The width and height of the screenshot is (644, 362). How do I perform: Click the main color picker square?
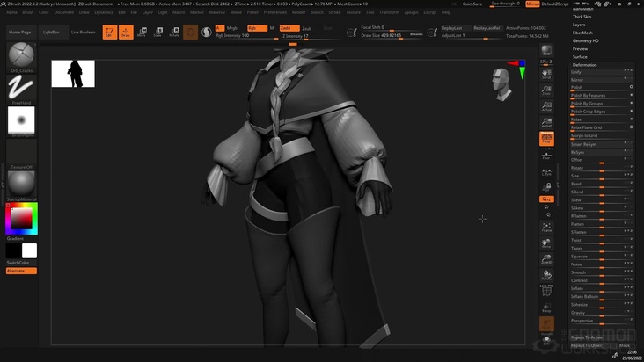[x=21, y=219]
